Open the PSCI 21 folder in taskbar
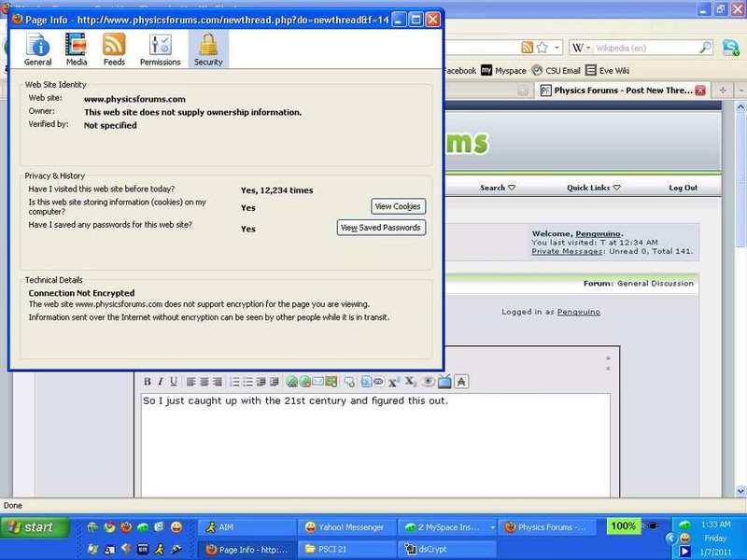The width and height of the screenshot is (747, 560). click(346, 550)
